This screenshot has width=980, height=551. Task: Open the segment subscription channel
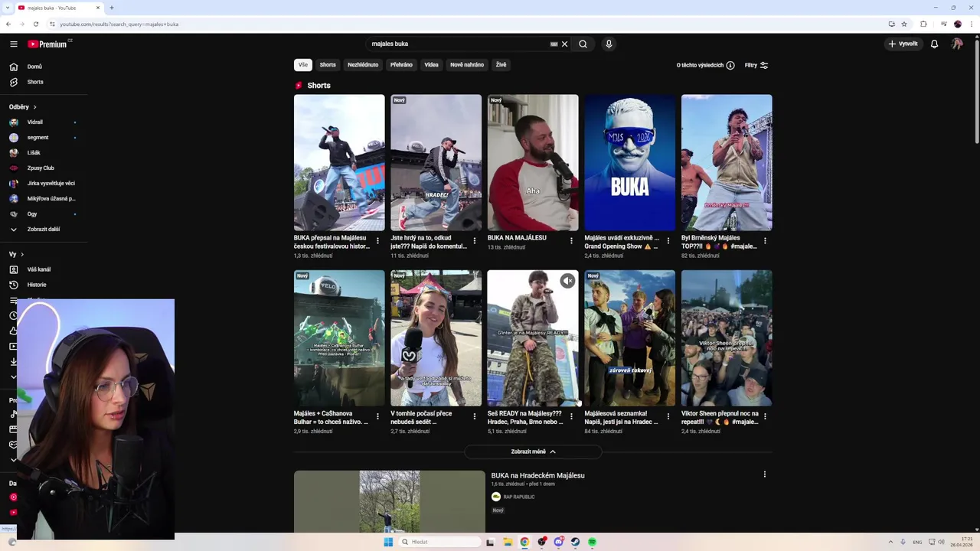click(38, 138)
